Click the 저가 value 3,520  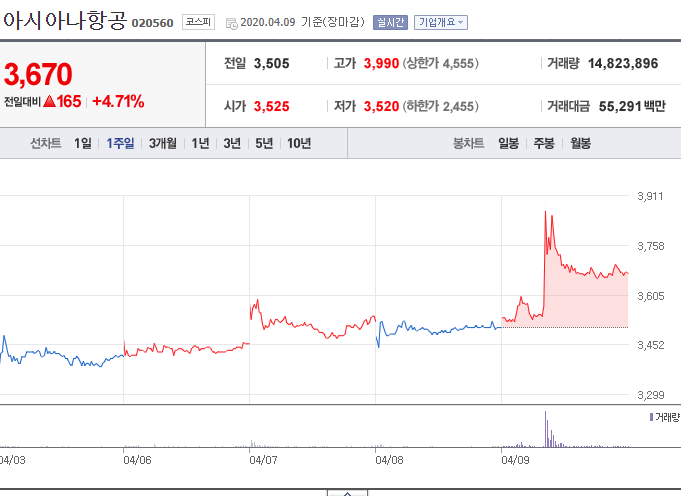381,106
